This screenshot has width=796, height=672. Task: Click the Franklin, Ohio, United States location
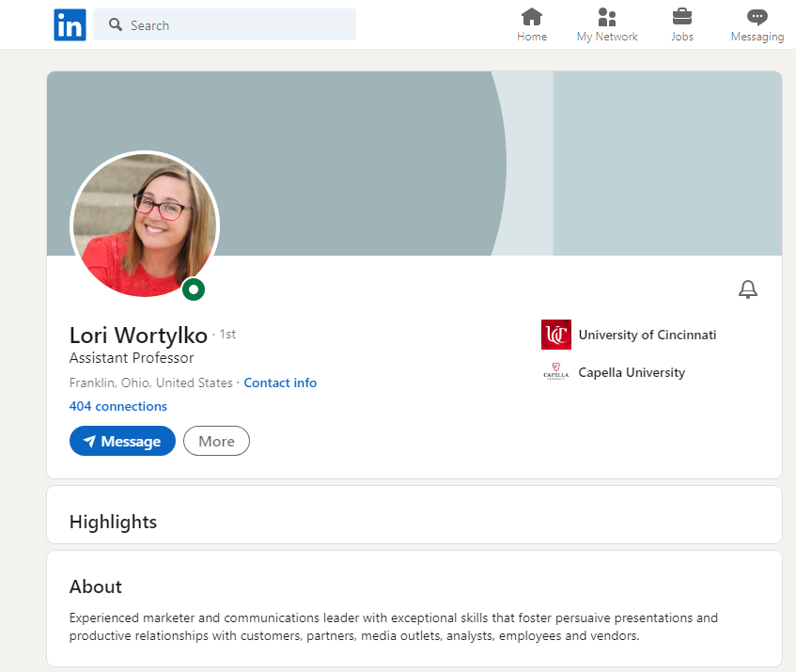pos(150,383)
